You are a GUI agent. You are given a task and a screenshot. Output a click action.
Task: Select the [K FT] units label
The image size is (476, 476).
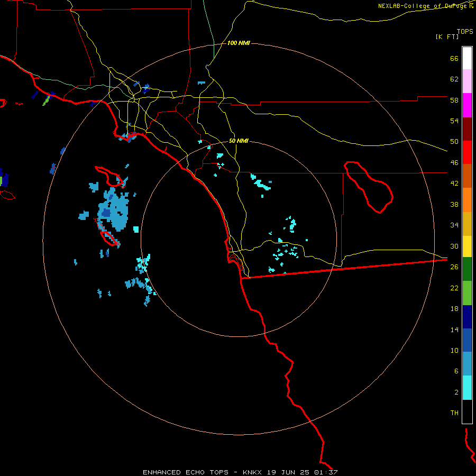click(447, 36)
